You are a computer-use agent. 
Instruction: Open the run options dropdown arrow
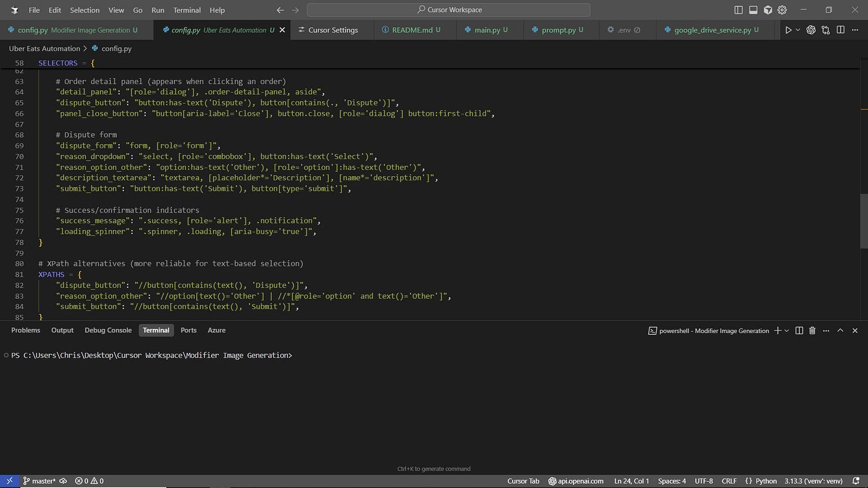[798, 30]
